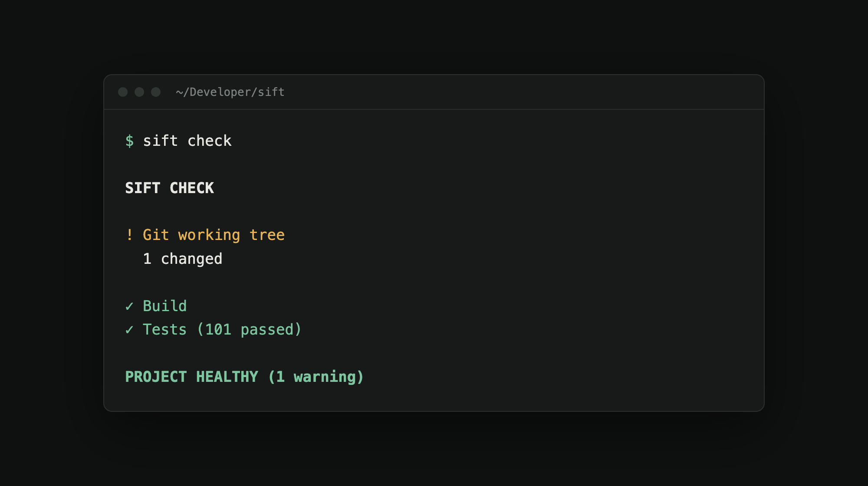
Task: Click the 'sift check' command text
Action: (x=187, y=141)
